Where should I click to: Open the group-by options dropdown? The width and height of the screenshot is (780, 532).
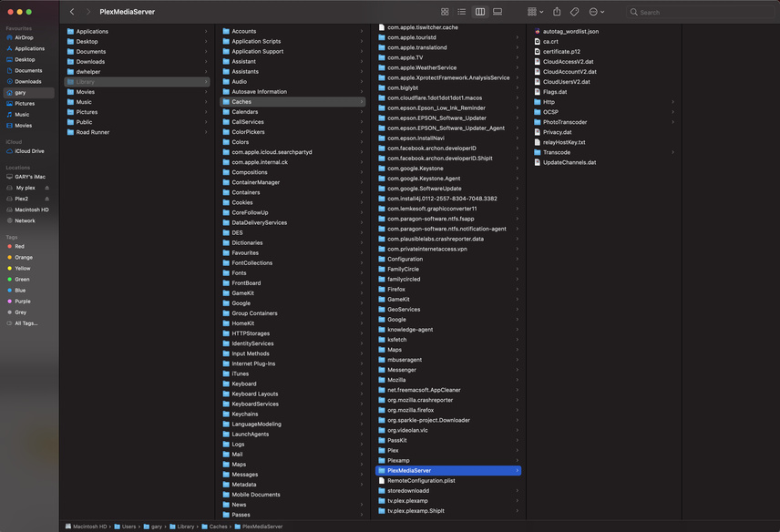pyautogui.click(x=535, y=12)
